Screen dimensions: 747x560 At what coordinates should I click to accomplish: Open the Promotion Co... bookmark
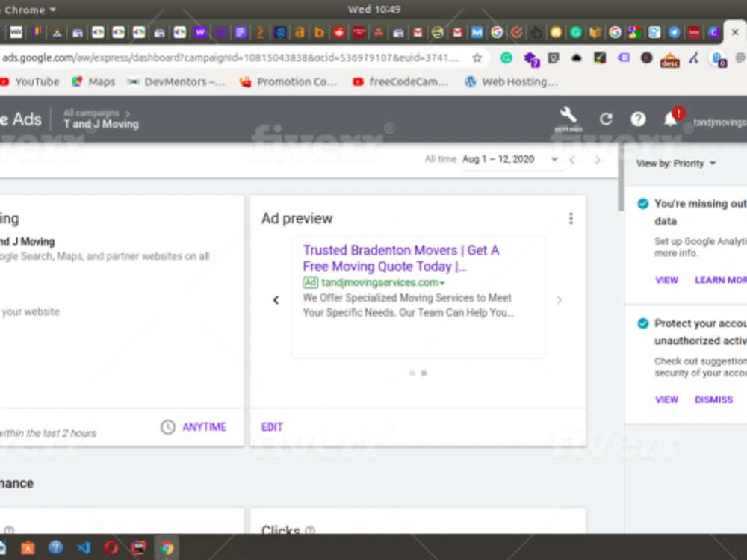[288, 82]
